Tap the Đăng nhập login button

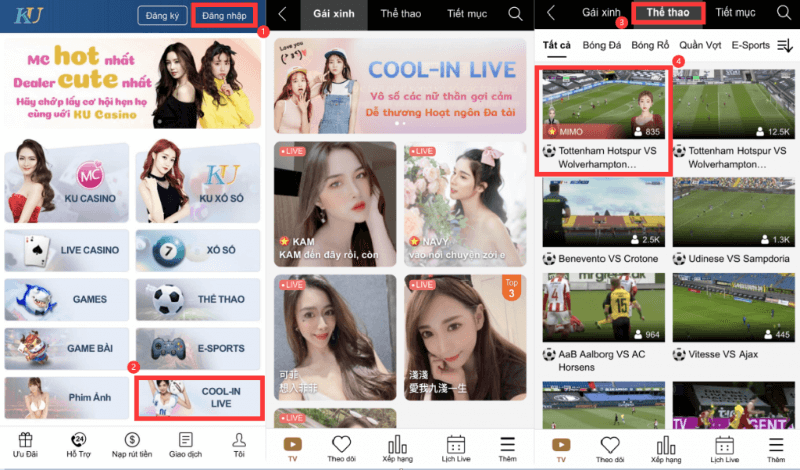coord(224,16)
